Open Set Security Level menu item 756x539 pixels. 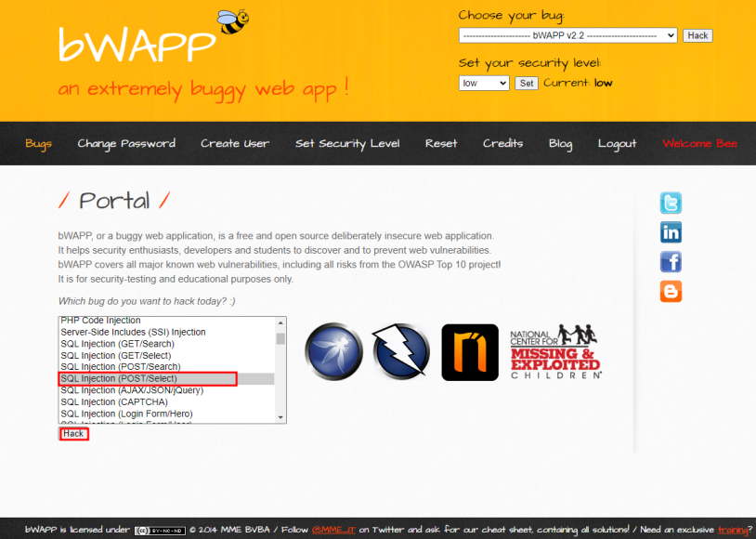click(x=347, y=143)
